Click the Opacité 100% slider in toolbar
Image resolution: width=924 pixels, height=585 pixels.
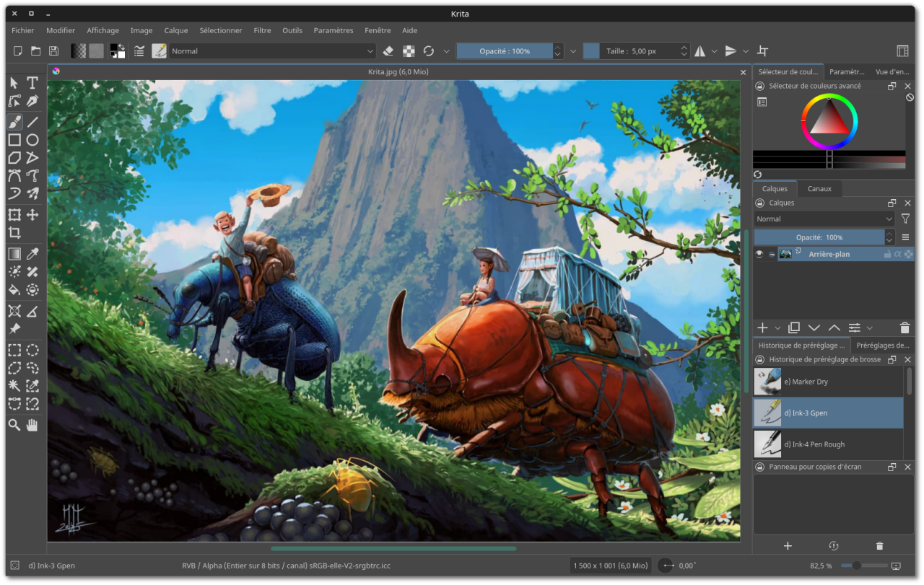point(505,51)
